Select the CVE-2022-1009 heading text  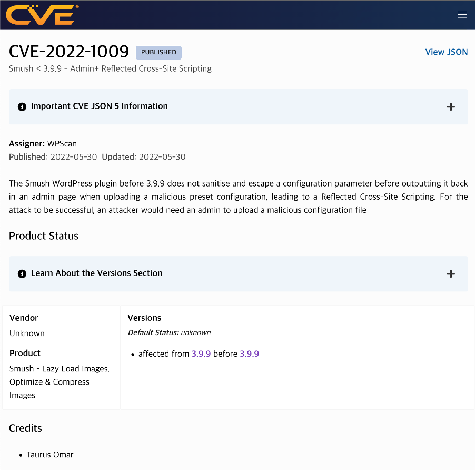click(69, 51)
